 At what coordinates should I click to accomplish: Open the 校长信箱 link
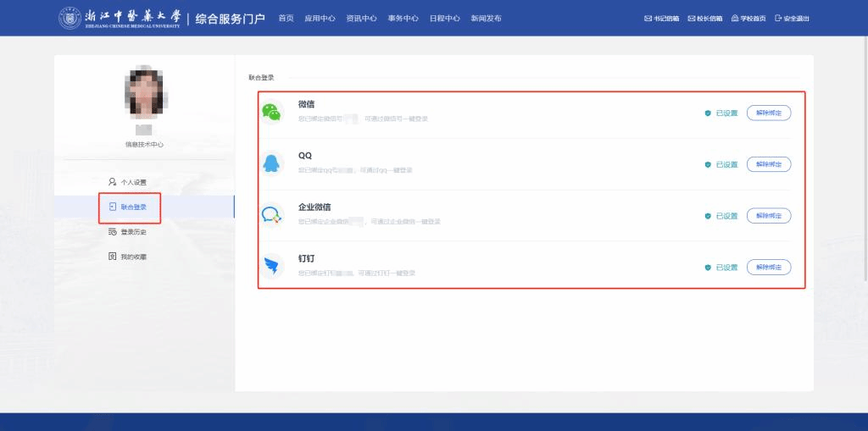[705, 19]
